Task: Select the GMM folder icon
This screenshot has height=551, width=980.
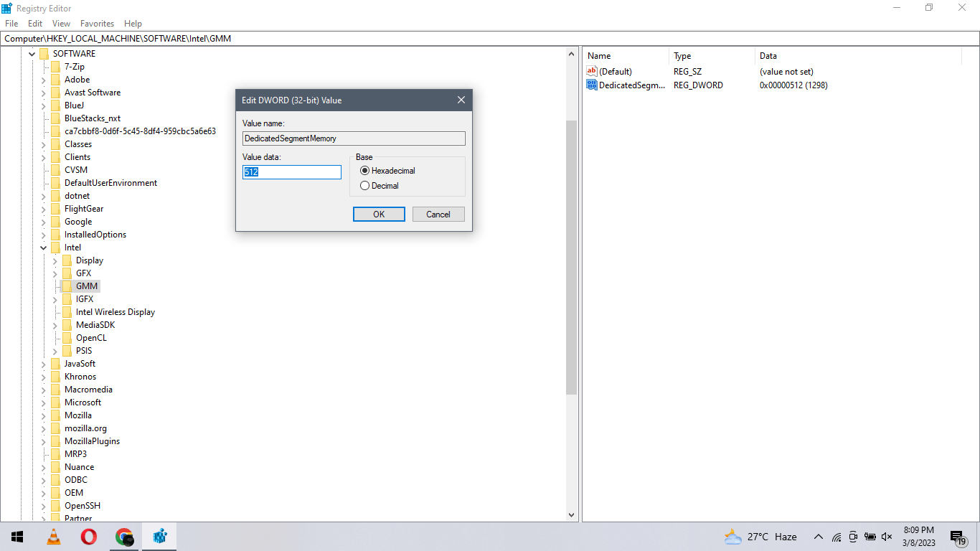Action: (x=67, y=286)
